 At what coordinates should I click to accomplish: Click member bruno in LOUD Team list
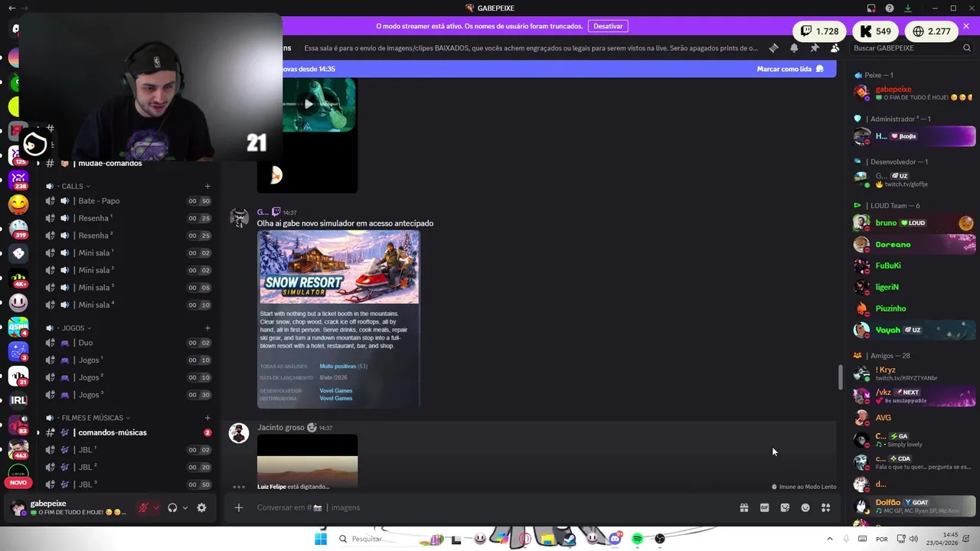pyautogui.click(x=914, y=223)
